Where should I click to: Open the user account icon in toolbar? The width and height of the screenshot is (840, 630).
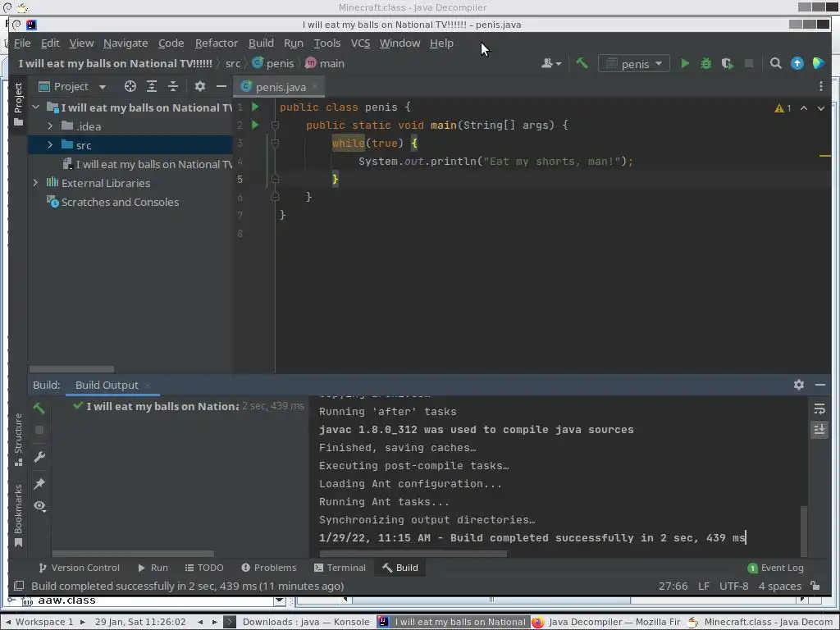point(550,63)
